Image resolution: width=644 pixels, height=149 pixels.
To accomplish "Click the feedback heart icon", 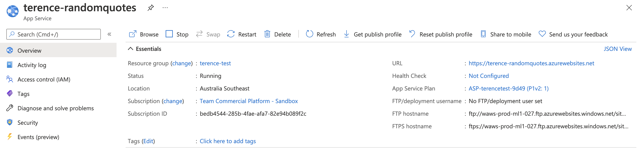I will coord(542,34).
